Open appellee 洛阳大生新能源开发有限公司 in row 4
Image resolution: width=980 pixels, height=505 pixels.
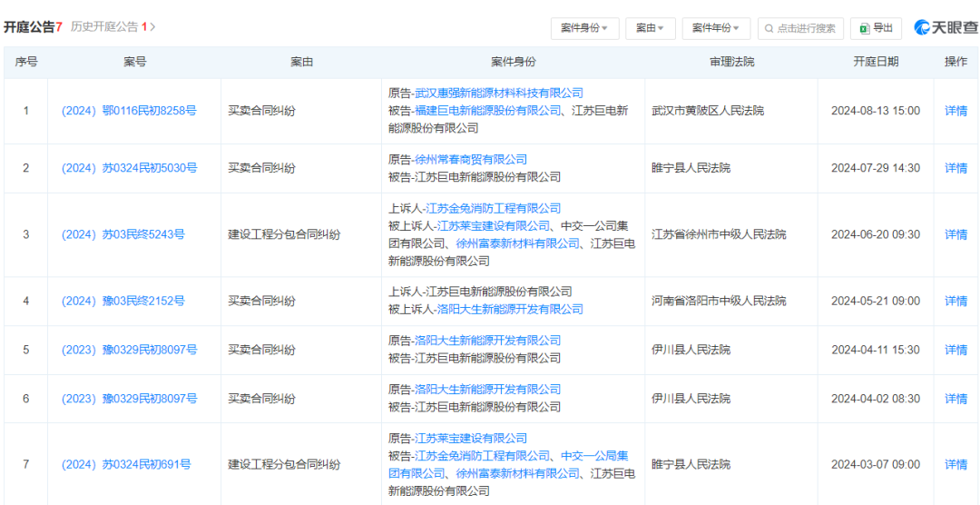510,309
